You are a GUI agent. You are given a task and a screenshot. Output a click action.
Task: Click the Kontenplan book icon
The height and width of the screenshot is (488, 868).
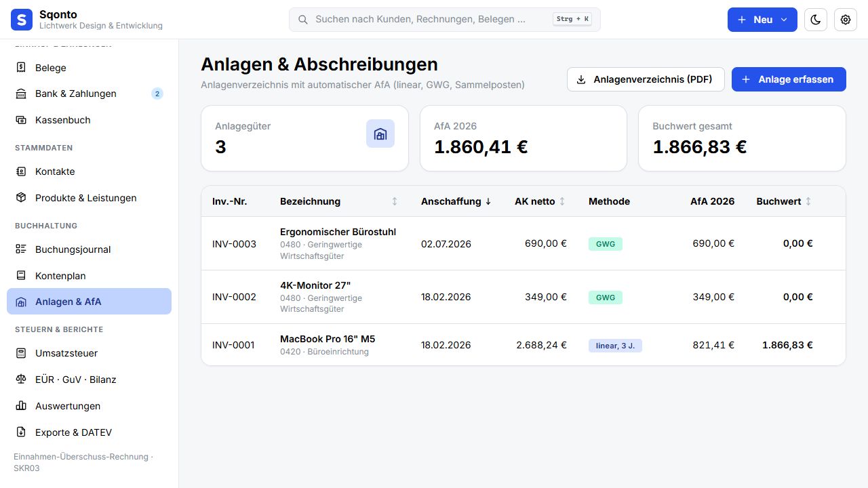21,276
